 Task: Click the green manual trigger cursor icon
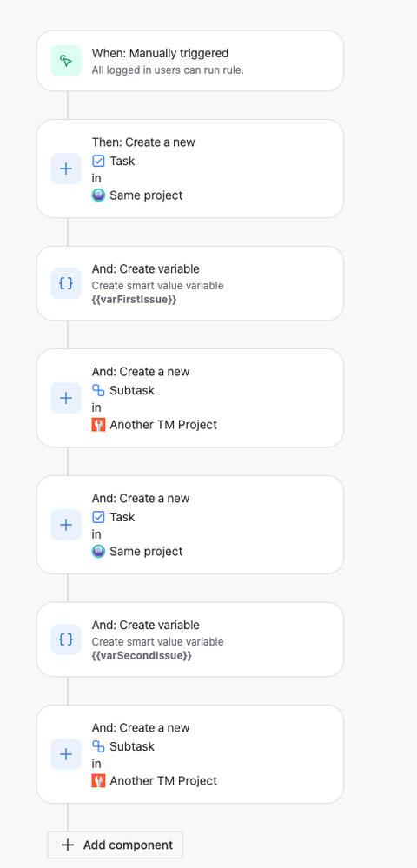66,61
